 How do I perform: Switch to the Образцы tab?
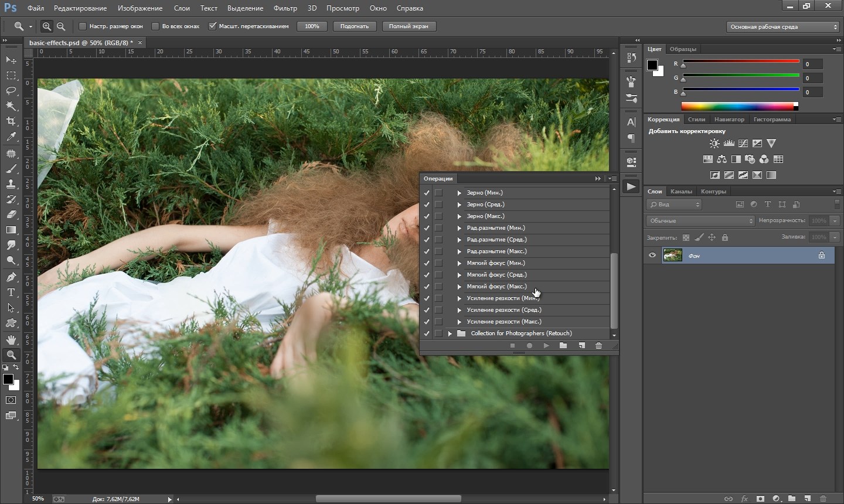[683, 49]
